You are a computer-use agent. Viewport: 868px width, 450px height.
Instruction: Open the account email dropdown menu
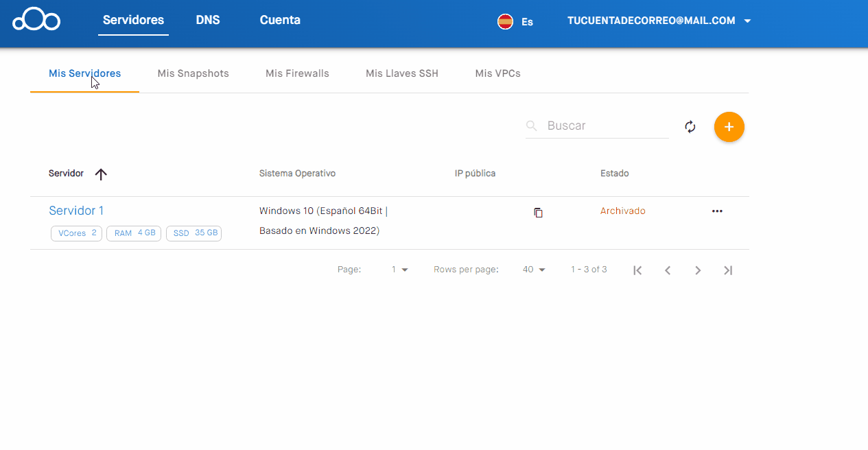pyautogui.click(x=659, y=21)
